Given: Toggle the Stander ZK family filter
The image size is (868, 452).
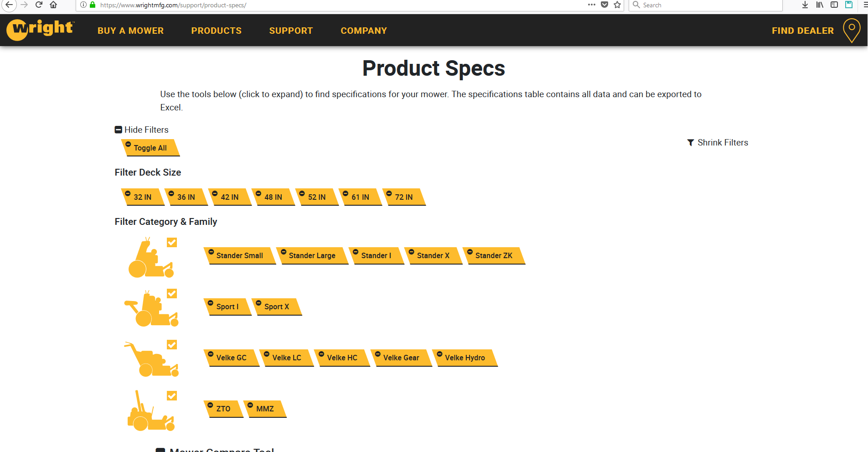Looking at the screenshot, I should point(494,255).
